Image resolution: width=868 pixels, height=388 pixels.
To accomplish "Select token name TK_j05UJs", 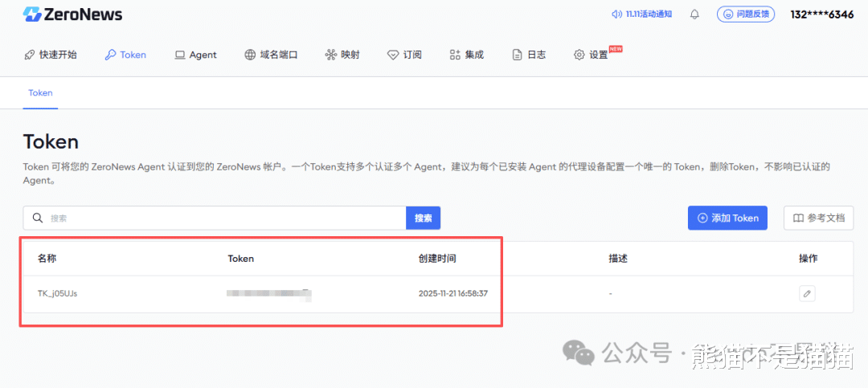I will tap(57, 293).
